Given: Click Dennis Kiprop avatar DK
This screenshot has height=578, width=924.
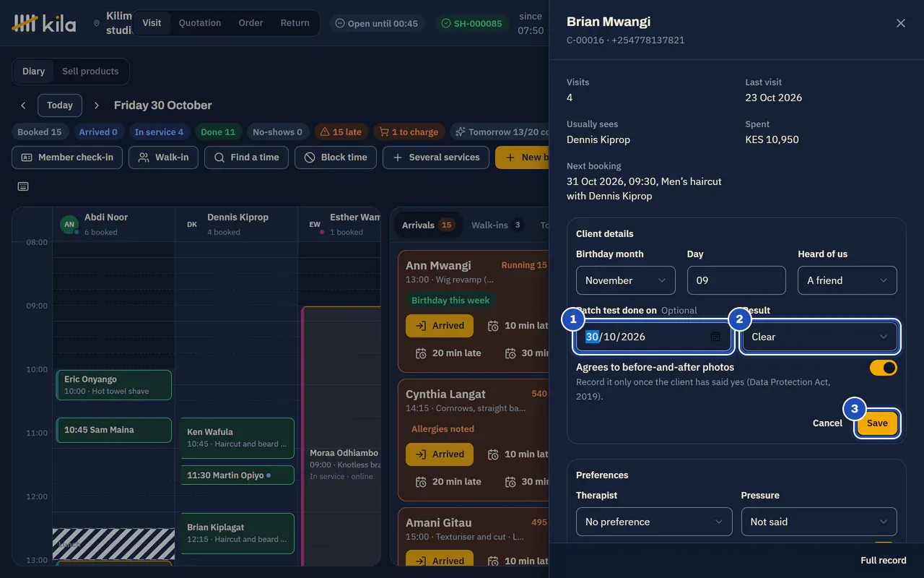Looking at the screenshot, I should pos(192,225).
